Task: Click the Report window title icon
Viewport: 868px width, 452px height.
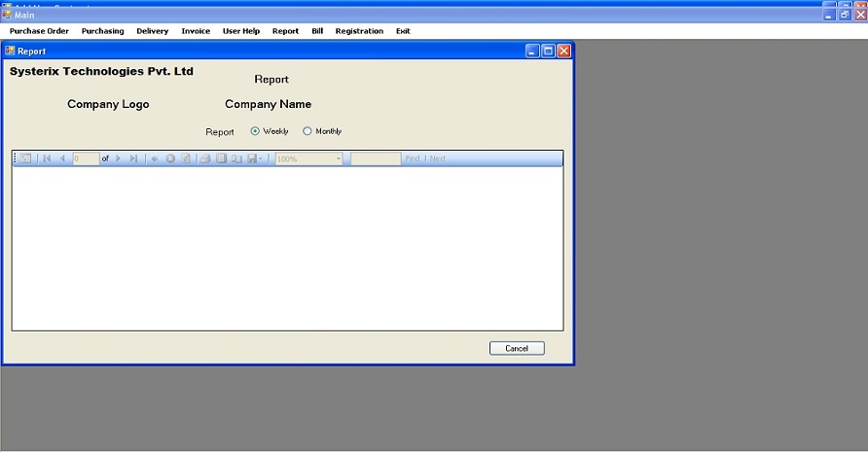Action: pos(10,51)
